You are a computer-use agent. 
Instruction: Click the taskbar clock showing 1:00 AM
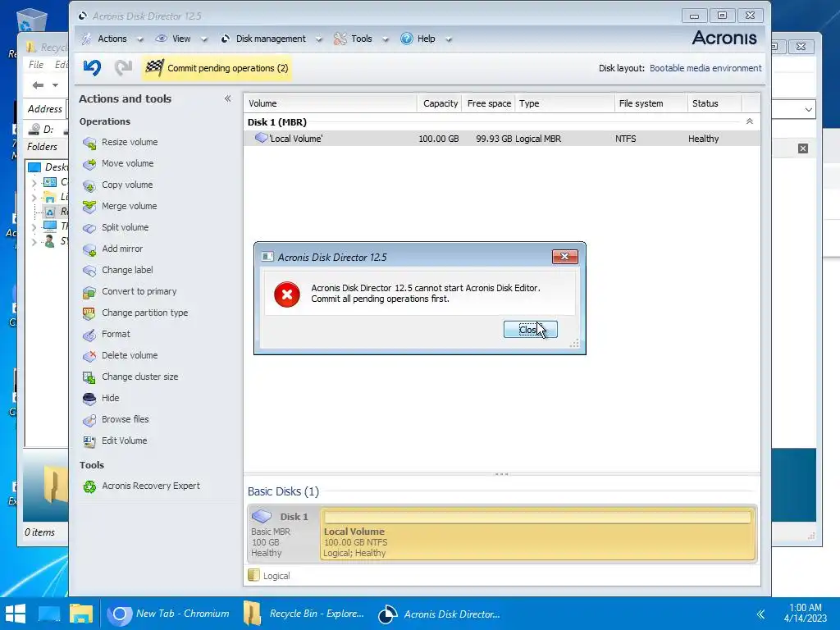806,613
